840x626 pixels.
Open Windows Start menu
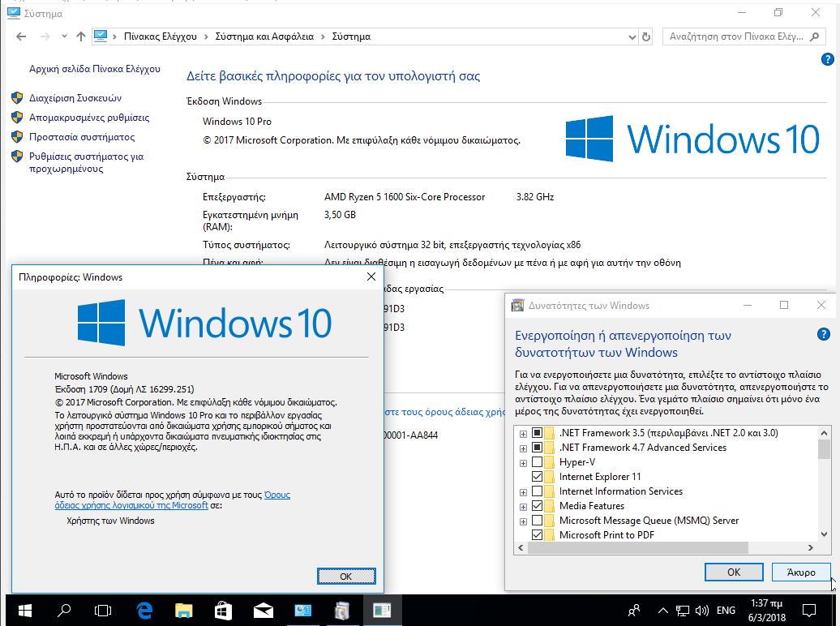point(24,611)
